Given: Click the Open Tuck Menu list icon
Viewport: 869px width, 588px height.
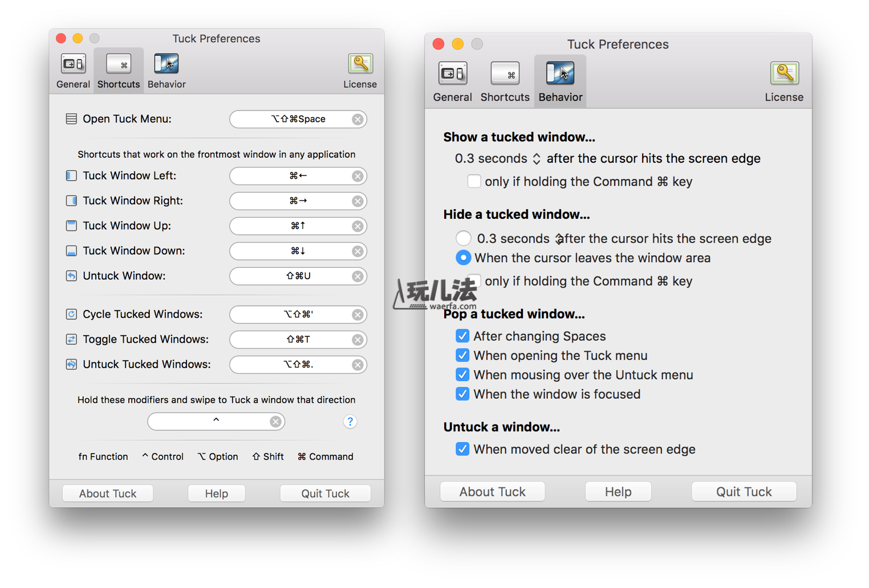Looking at the screenshot, I should [x=71, y=119].
